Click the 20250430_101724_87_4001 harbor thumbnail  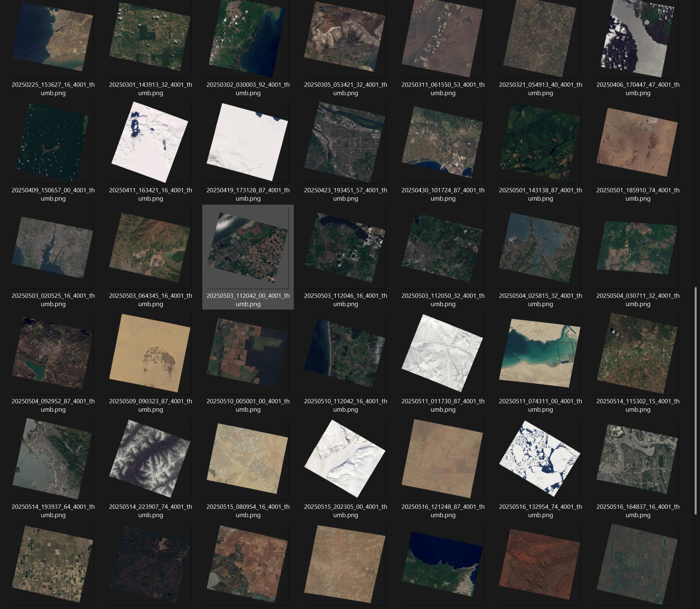click(x=442, y=142)
